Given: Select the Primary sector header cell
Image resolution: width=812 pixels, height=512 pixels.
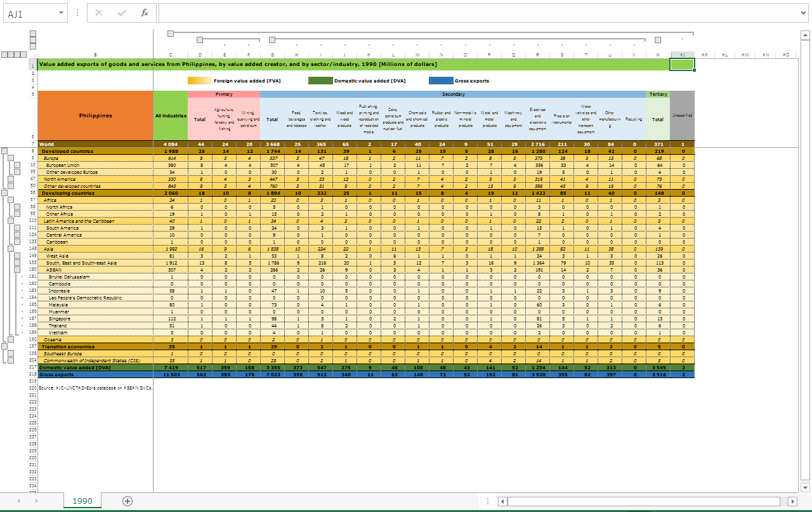Looking at the screenshot, I should point(224,94).
